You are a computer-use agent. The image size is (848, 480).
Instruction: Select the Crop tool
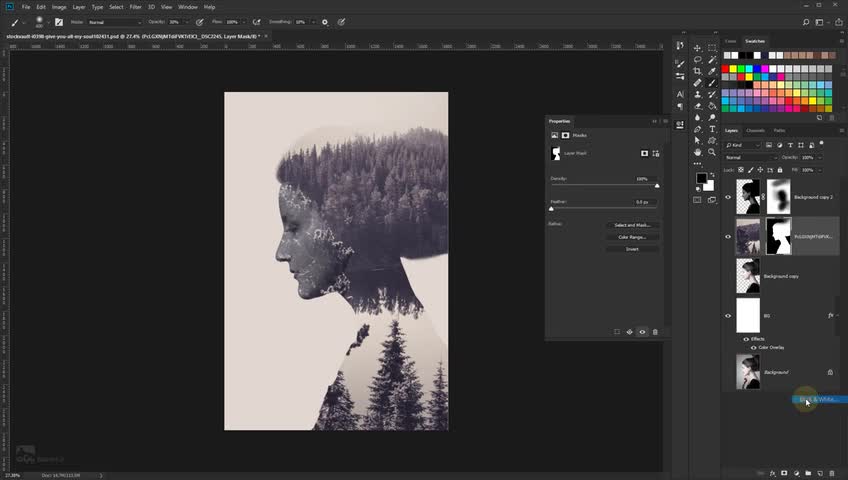[x=697, y=71]
